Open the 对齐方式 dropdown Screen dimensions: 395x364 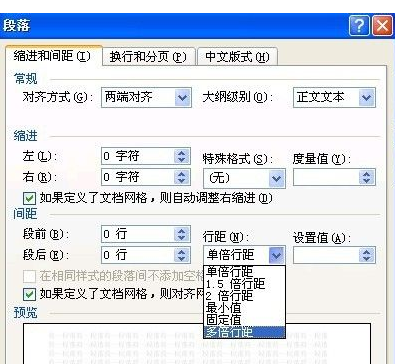[183, 98]
